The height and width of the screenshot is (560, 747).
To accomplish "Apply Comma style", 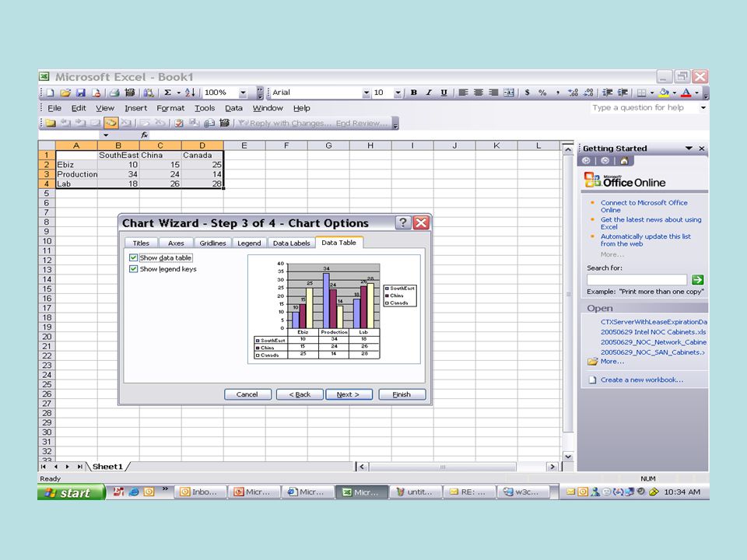I will pos(557,93).
